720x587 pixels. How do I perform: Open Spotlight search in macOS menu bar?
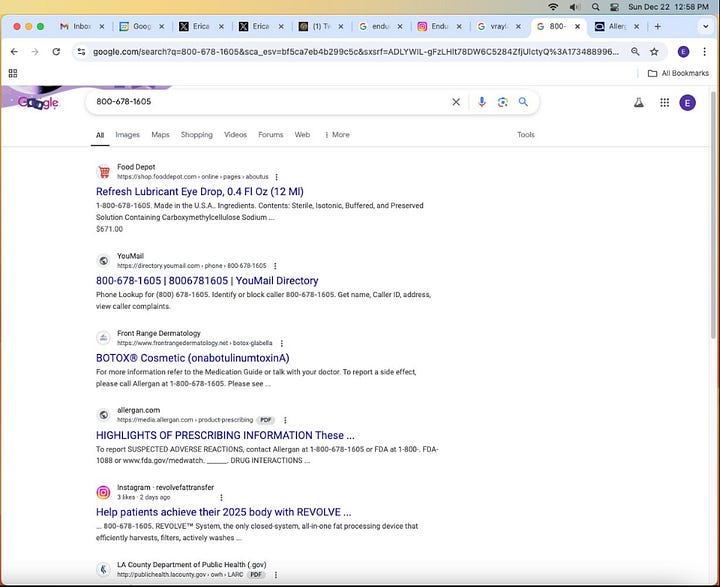(x=596, y=7)
